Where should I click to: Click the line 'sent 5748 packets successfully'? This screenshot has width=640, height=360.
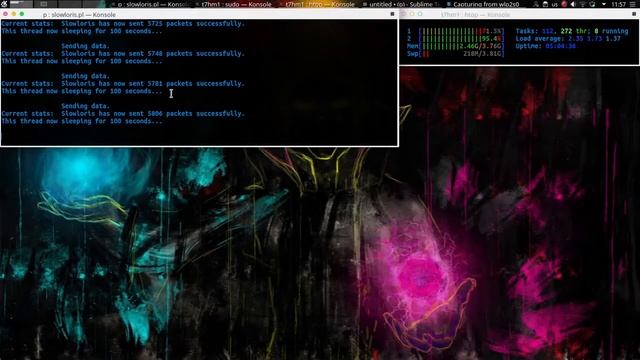[x=123, y=53]
